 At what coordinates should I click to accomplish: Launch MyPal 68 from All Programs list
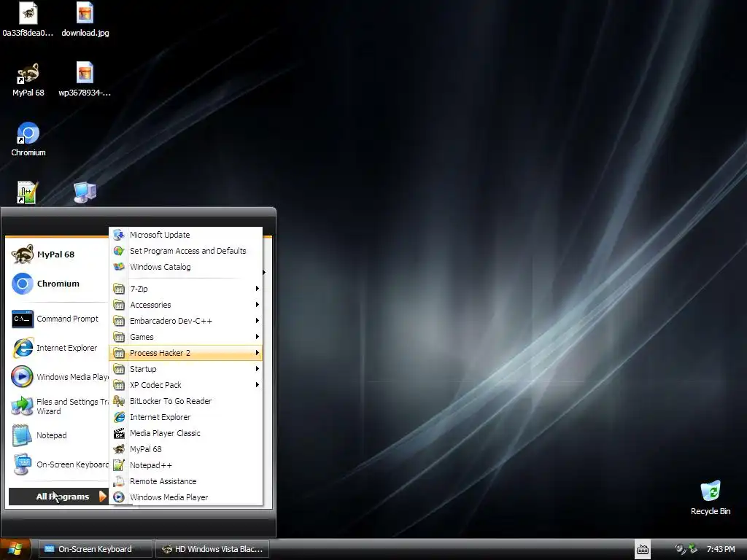coord(186,449)
